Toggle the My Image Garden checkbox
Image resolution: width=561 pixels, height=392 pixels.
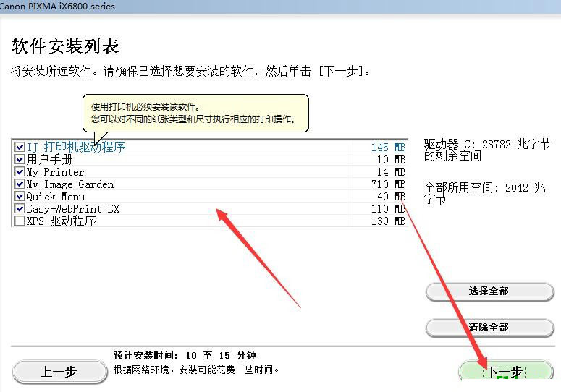tap(20, 184)
